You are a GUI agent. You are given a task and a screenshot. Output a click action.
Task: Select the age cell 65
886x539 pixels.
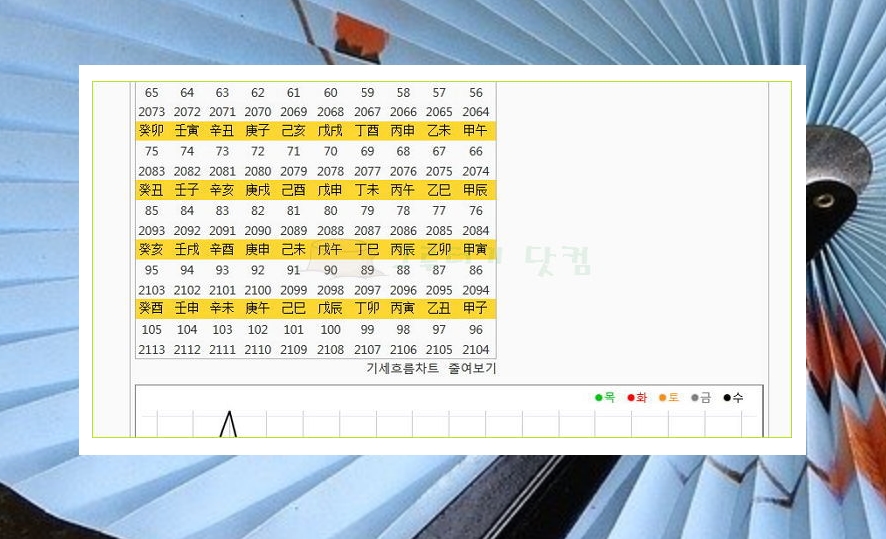coord(151,93)
